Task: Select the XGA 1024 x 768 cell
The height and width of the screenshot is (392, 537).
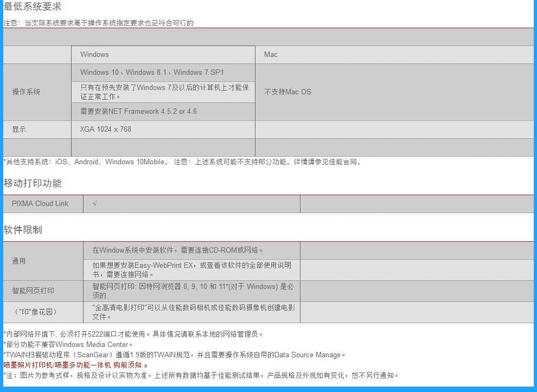Action: click(106, 130)
